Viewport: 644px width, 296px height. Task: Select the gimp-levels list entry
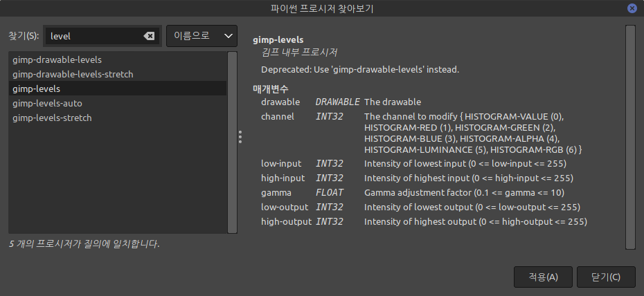(x=118, y=89)
